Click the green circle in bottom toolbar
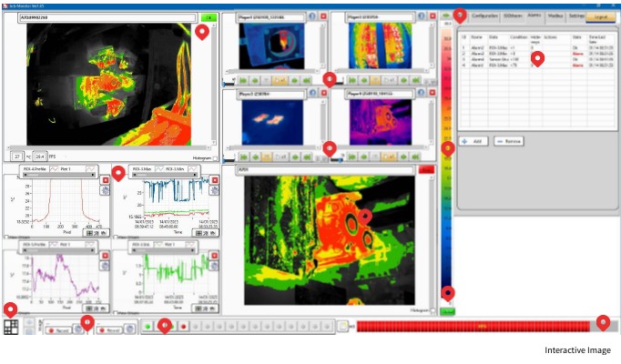621x364 pixels. (x=148, y=325)
